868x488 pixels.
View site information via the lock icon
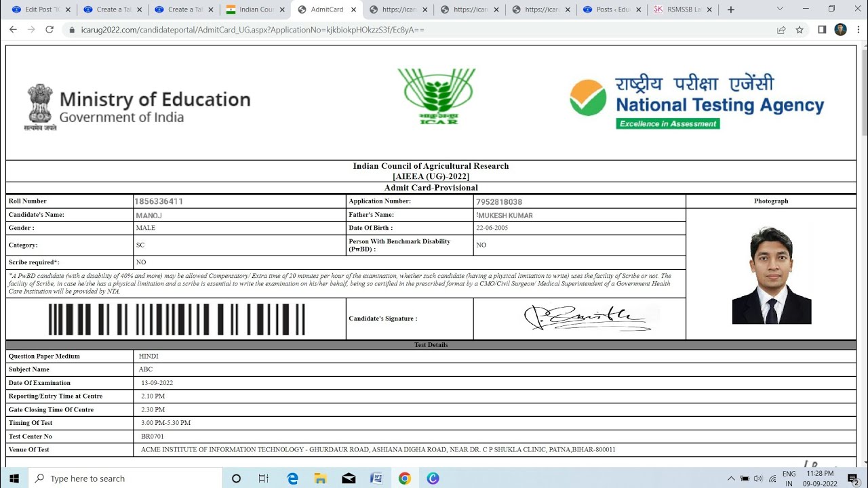(x=72, y=30)
